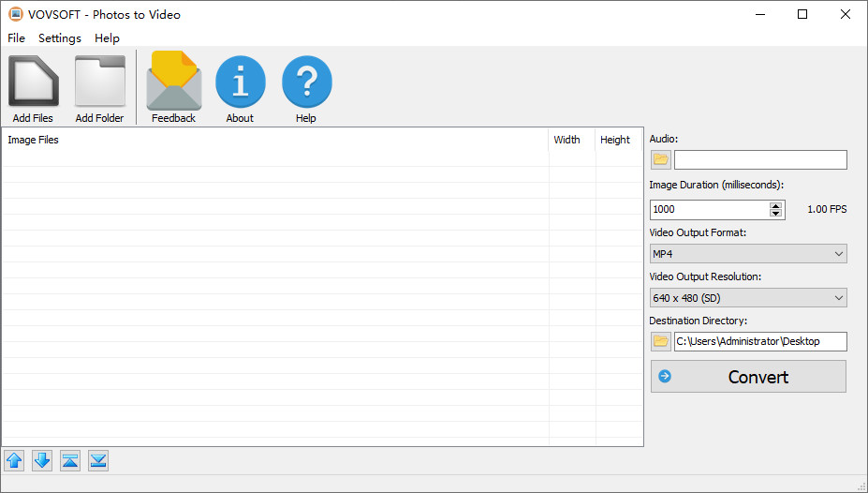
Task: Click the Height column header
Action: (618, 141)
